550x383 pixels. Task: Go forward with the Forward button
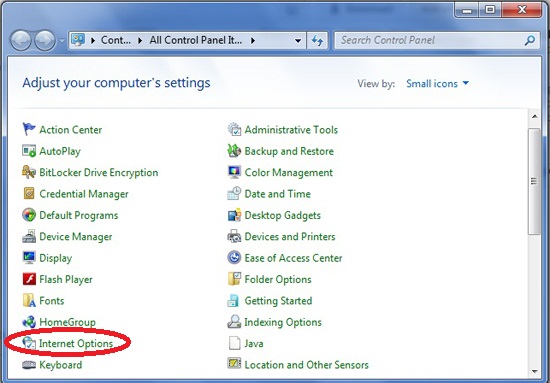[x=45, y=40]
